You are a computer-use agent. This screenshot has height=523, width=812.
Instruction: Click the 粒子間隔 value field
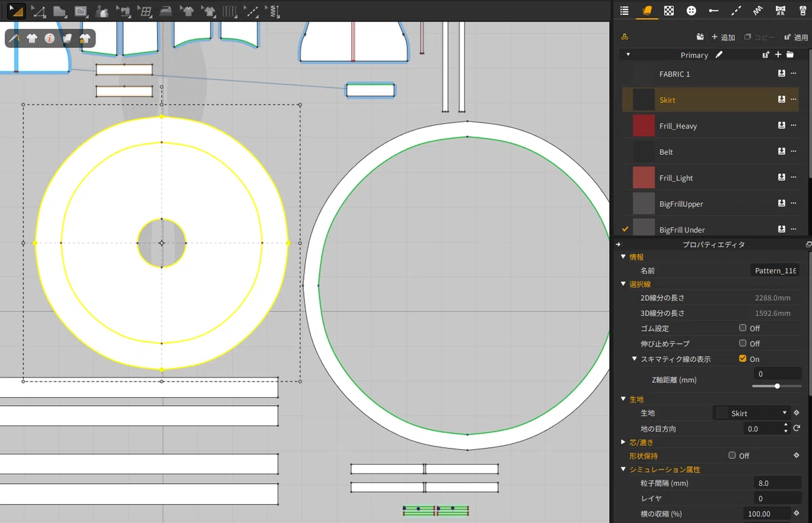pos(777,483)
